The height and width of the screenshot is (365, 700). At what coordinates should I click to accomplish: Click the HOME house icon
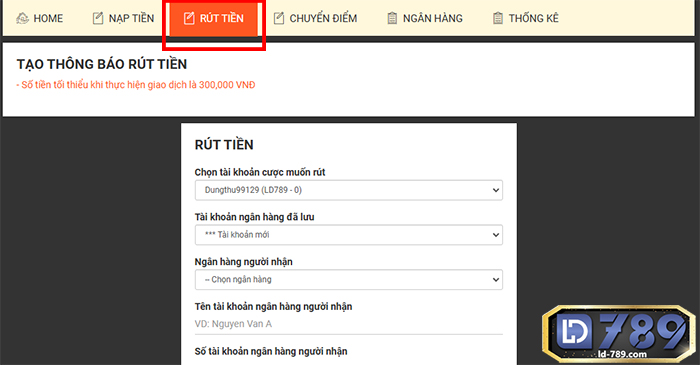click(x=22, y=18)
